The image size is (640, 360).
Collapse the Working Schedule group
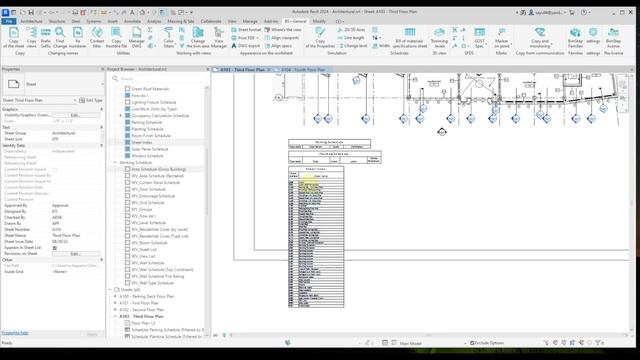[115, 162]
